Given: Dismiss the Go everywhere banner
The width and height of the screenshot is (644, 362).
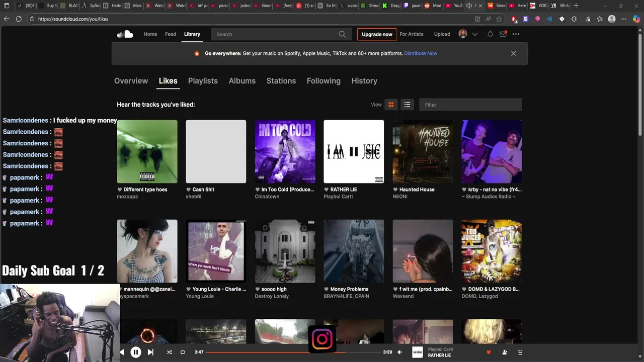Looking at the screenshot, I should 513,53.
